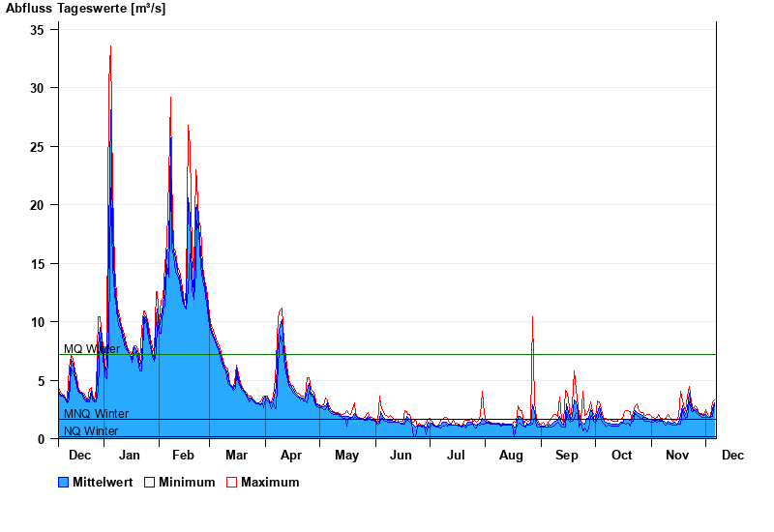The width and height of the screenshot is (774, 532).
Task: Click the 20 value on the y-axis
Action: (x=38, y=205)
